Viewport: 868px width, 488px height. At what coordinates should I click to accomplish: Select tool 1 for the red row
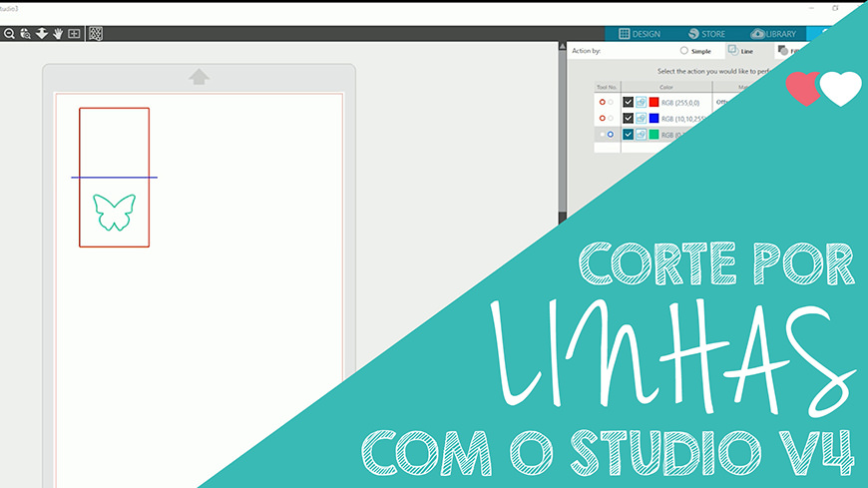602,102
